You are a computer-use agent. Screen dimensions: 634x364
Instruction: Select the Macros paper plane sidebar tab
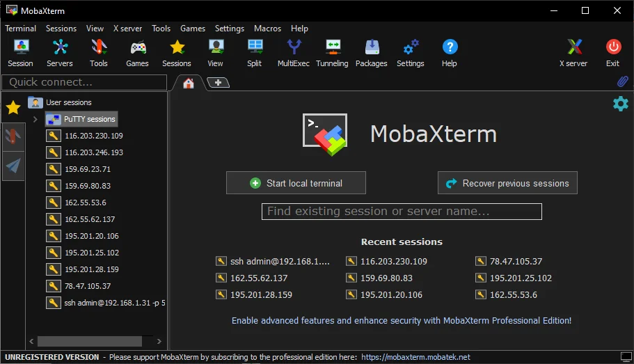point(13,166)
